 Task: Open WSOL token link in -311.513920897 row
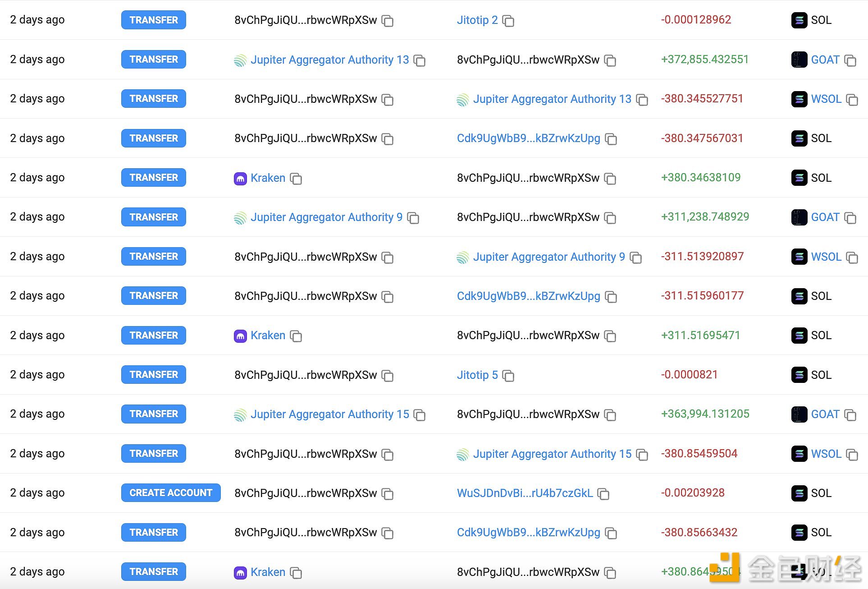pos(826,257)
